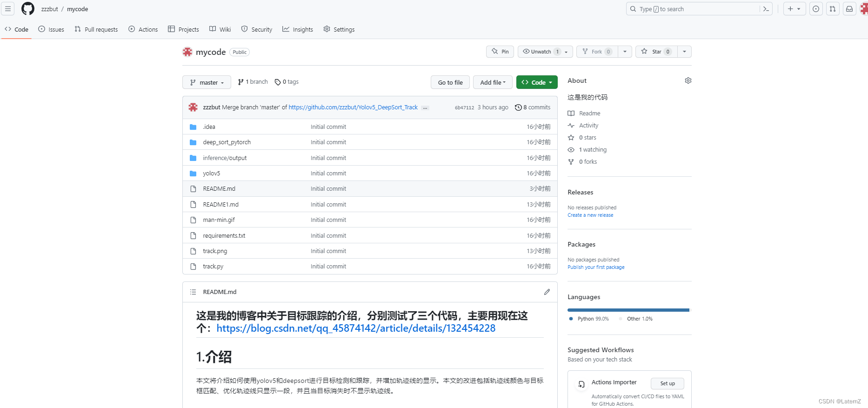This screenshot has height=408, width=868.
Task: Fork the repository
Action: point(597,52)
